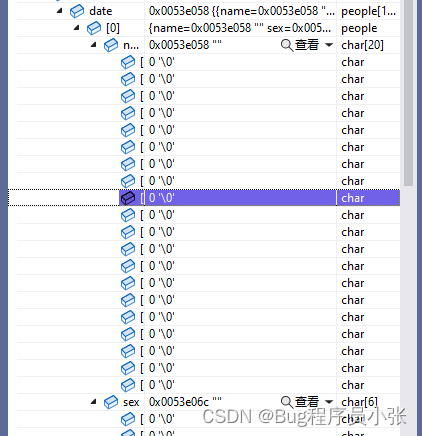The height and width of the screenshot is (436, 422).
Task: Select the [0] tree row label
Action: [x=113, y=28]
